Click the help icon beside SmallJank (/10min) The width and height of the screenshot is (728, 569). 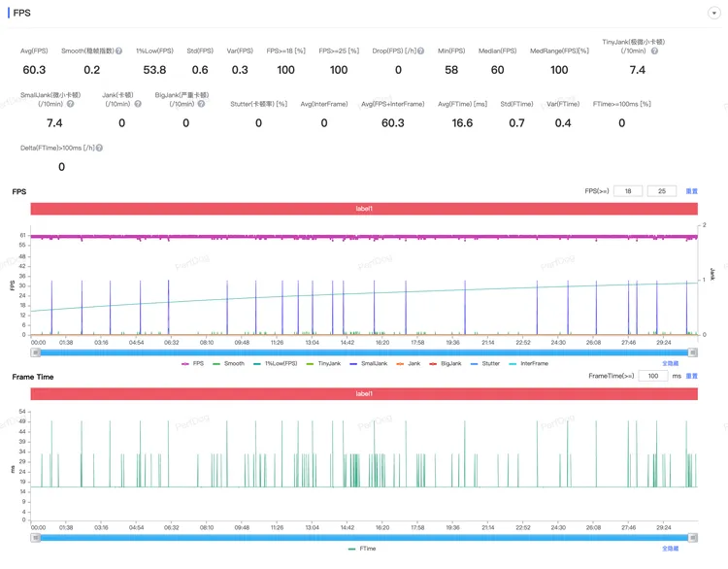[70, 104]
